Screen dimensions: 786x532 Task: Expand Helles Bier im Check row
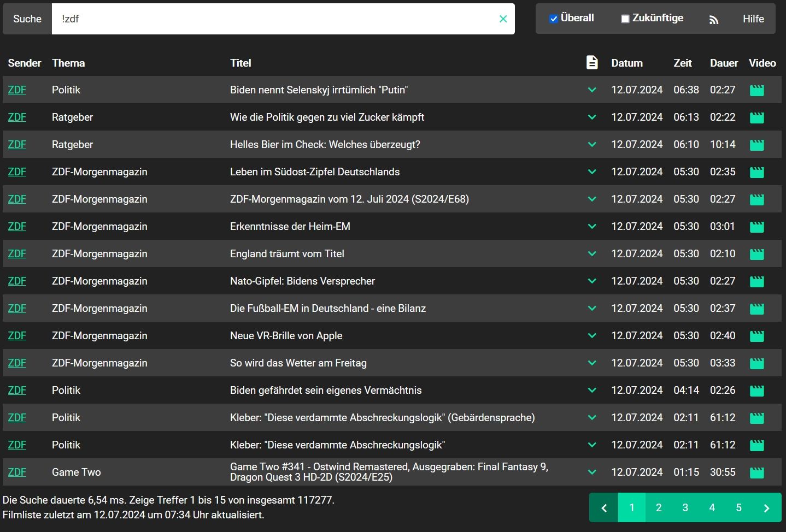(592, 144)
